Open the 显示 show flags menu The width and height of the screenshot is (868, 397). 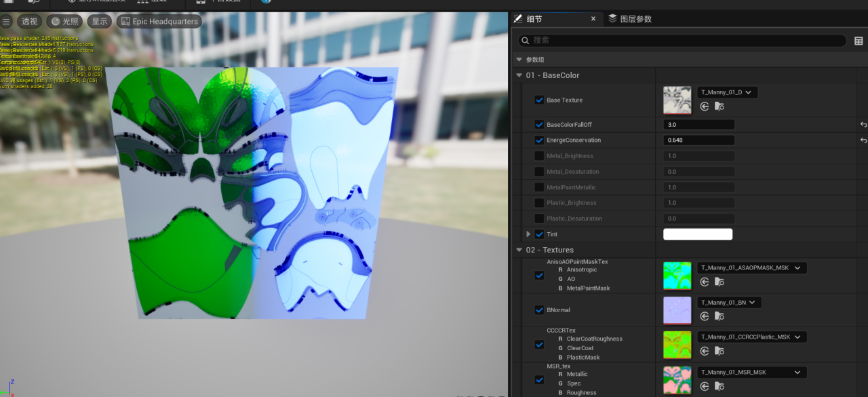point(100,22)
